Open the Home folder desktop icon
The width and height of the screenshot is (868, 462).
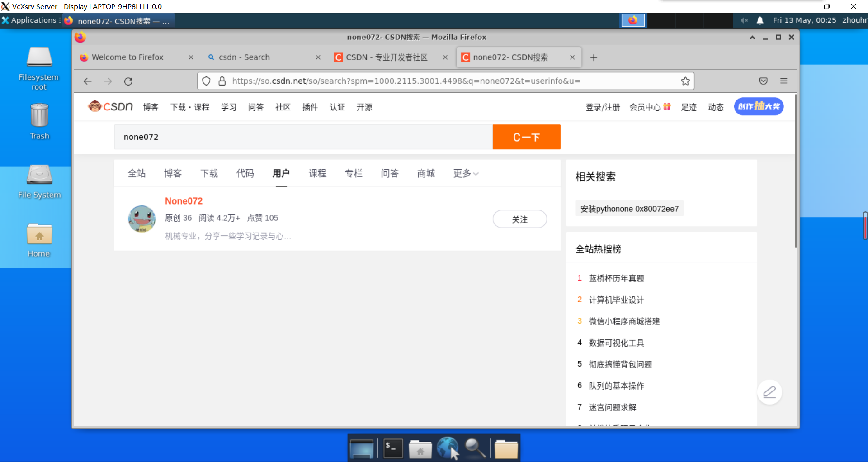[39, 240]
